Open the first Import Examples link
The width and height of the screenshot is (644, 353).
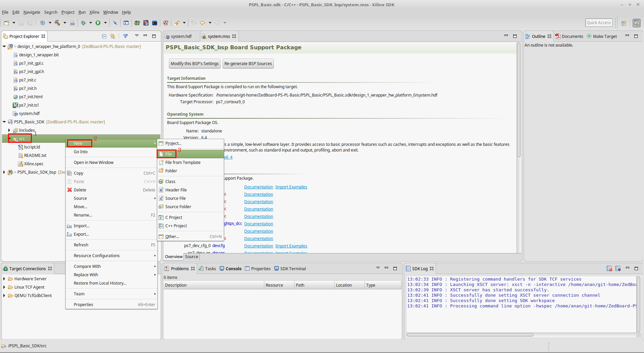291,187
